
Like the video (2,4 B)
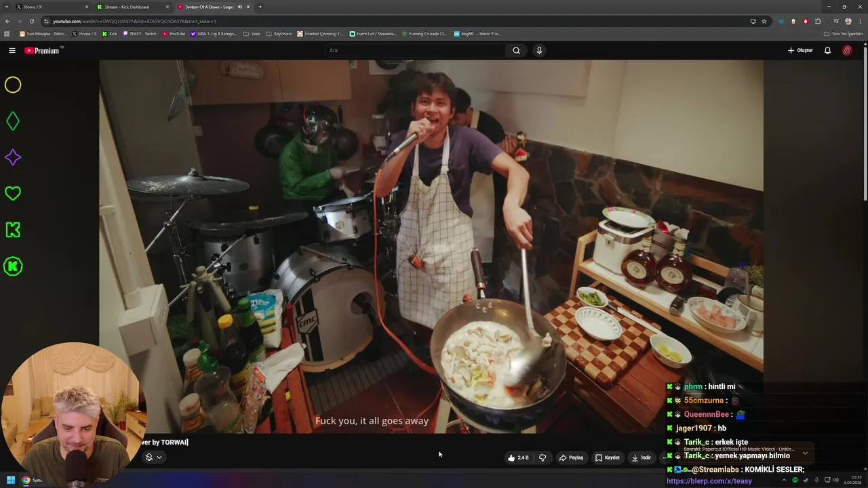click(x=518, y=457)
